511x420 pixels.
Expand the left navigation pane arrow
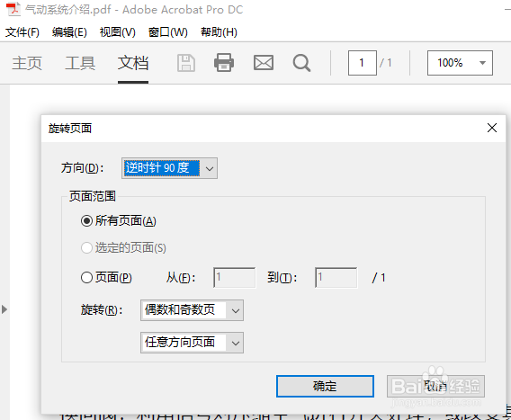(x=4, y=309)
